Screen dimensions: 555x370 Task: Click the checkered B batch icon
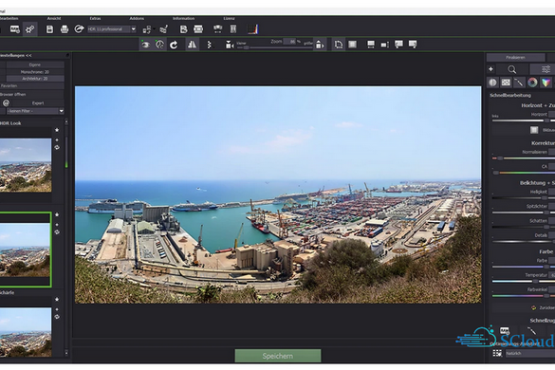pos(183,29)
